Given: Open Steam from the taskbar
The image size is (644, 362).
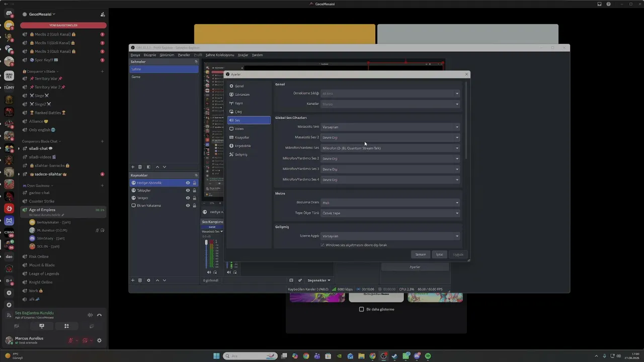Looking at the screenshot, I should [x=394, y=356].
